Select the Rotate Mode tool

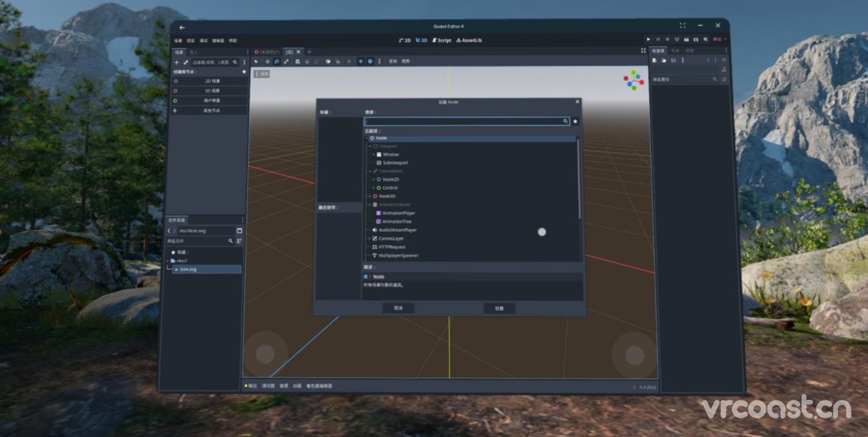(277, 61)
